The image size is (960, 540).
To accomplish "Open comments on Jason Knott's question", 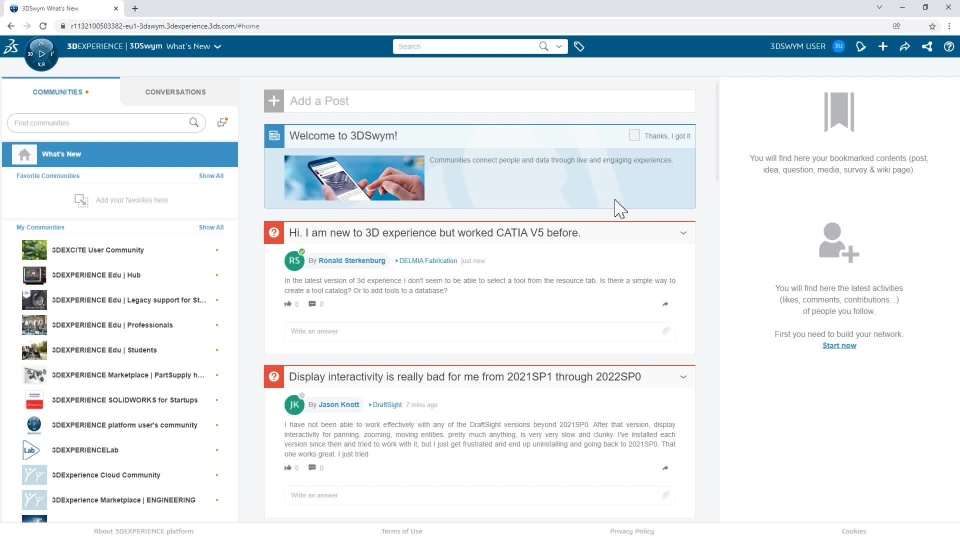I will point(312,468).
